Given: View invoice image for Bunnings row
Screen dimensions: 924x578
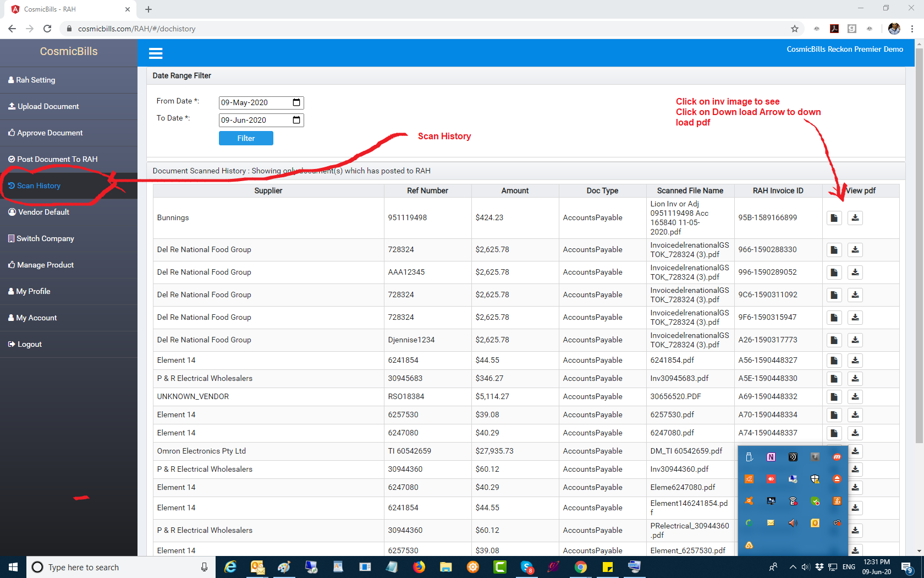Looking at the screenshot, I should pyautogui.click(x=834, y=218).
